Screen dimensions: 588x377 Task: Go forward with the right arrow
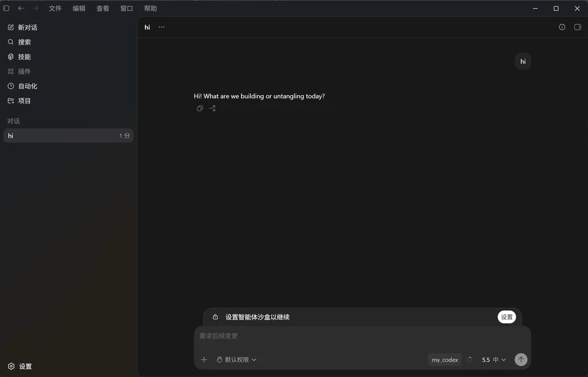click(x=36, y=8)
